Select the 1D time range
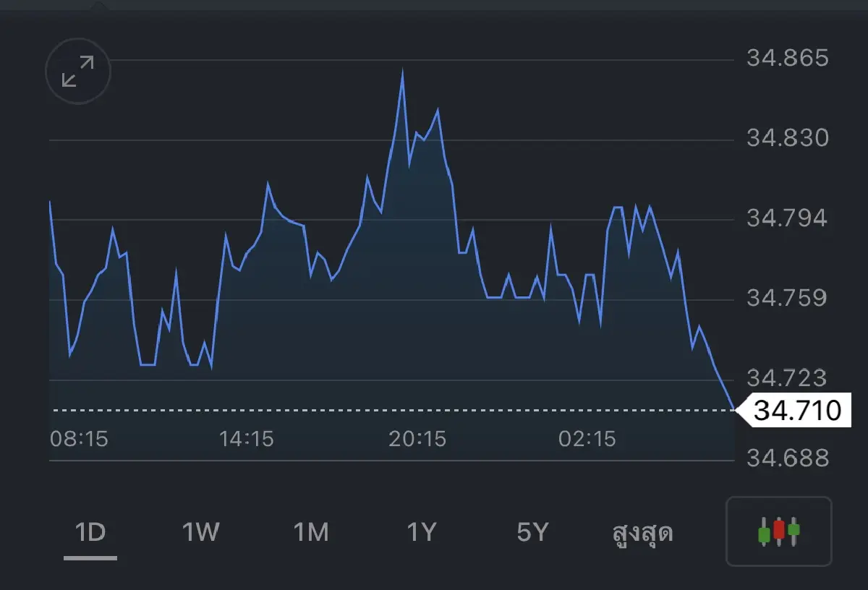The height and width of the screenshot is (590, 868). pyautogui.click(x=90, y=533)
